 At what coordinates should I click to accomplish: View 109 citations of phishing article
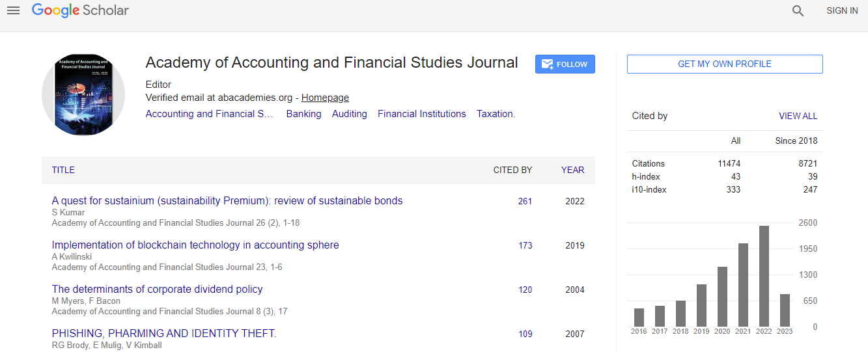(525, 334)
